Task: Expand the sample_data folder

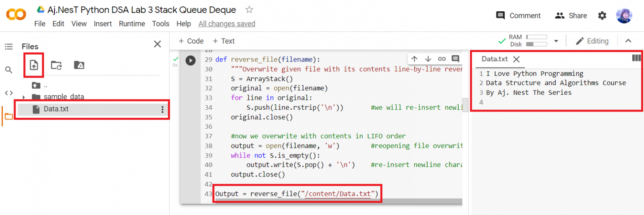Action: pos(24,97)
